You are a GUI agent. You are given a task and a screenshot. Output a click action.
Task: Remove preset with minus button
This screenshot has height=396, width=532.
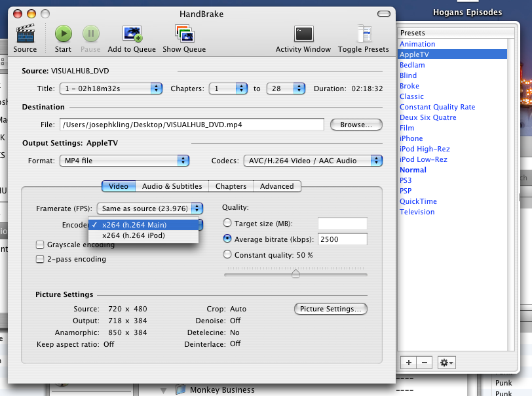click(424, 363)
